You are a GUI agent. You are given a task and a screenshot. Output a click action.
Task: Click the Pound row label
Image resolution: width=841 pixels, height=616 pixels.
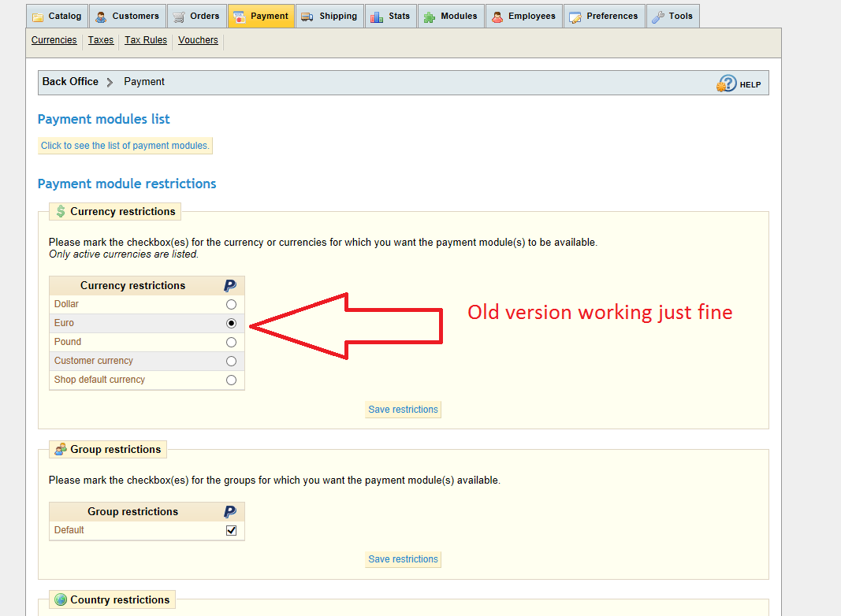click(68, 342)
